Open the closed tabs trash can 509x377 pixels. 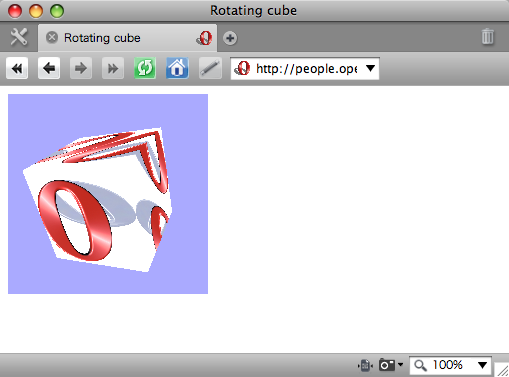[x=487, y=36]
